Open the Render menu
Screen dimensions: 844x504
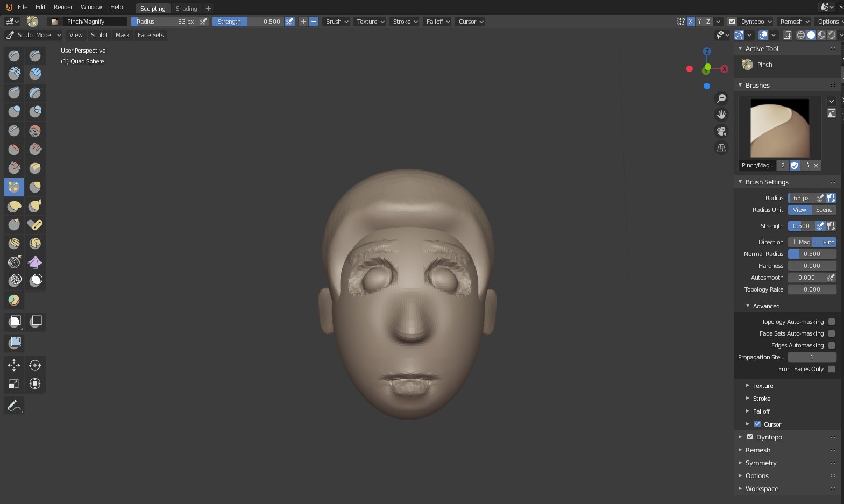(x=63, y=7)
